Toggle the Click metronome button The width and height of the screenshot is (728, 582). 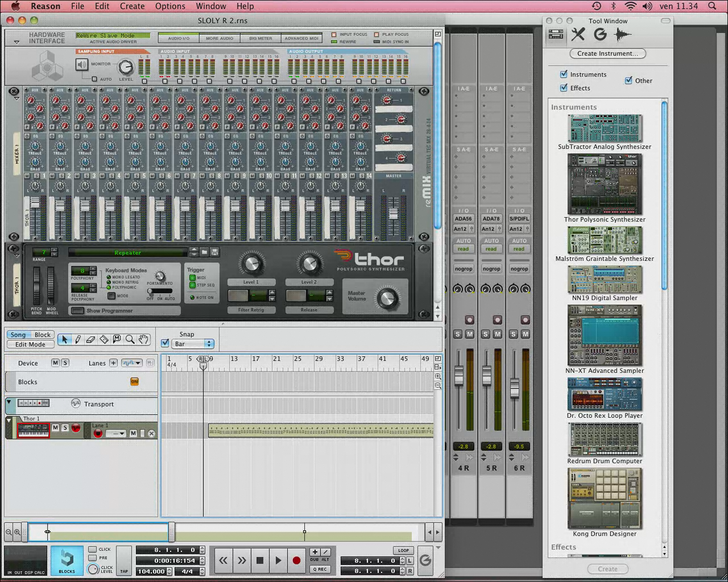(x=92, y=549)
